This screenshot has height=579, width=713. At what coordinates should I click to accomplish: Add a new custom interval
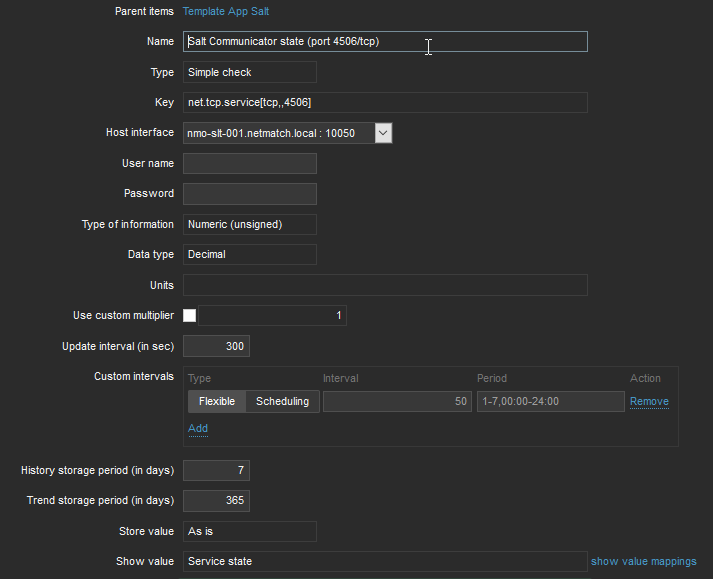click(198, 428)
